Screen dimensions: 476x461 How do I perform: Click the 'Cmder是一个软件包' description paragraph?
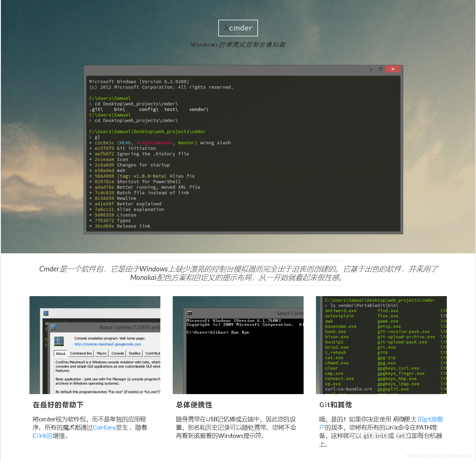click(x=238, y=273)
